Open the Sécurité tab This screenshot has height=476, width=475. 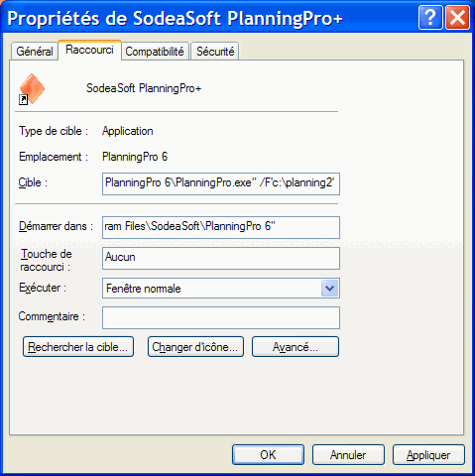click(215, 52)
